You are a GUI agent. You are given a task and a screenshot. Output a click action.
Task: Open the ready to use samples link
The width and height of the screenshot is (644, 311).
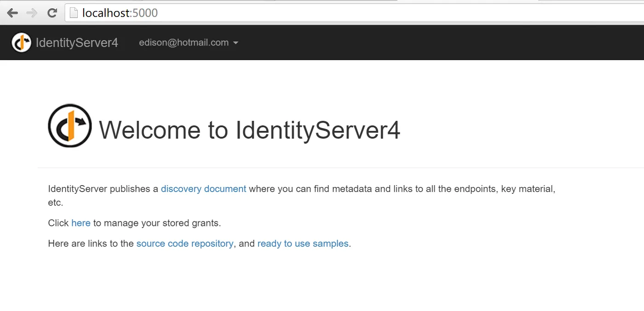(x=303, y=243)
